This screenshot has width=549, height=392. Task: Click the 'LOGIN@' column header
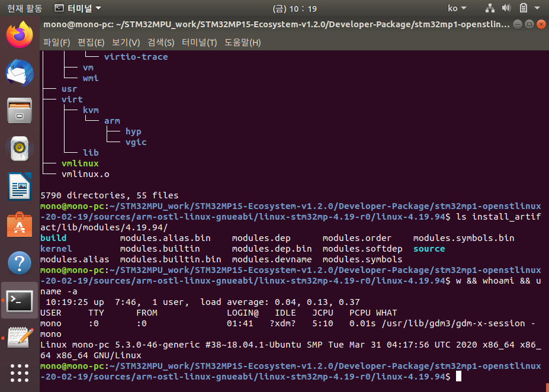[242, 313]
